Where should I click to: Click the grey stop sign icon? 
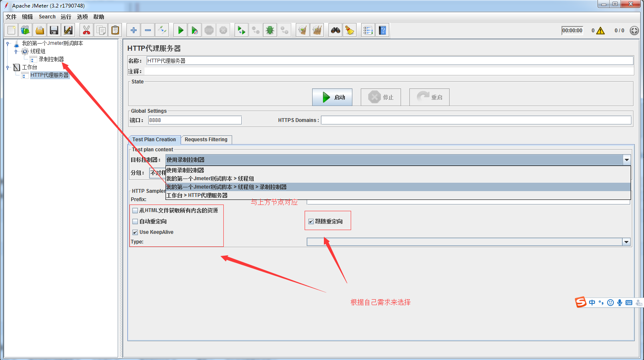click(x=209, y=30)
